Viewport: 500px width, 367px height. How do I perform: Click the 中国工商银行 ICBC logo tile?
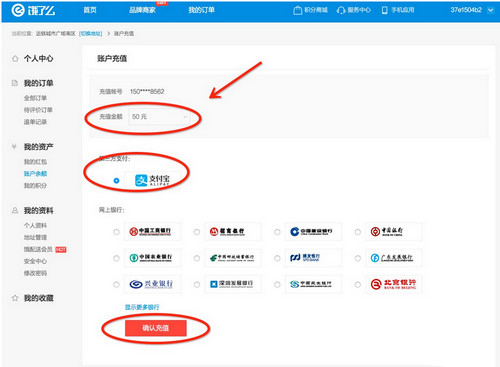pyautogui.click(x=152, y=231)
